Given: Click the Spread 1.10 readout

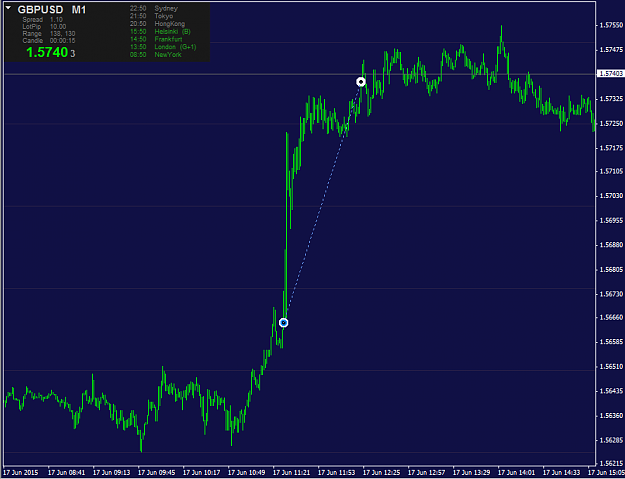Looking at the screenshot, I should tap(42, 20).
